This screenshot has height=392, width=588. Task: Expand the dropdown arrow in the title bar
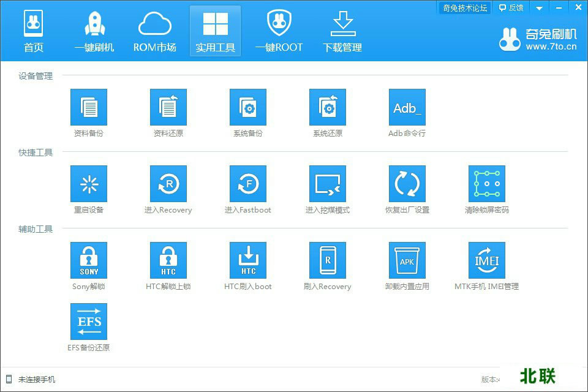[x=538, y=7]
